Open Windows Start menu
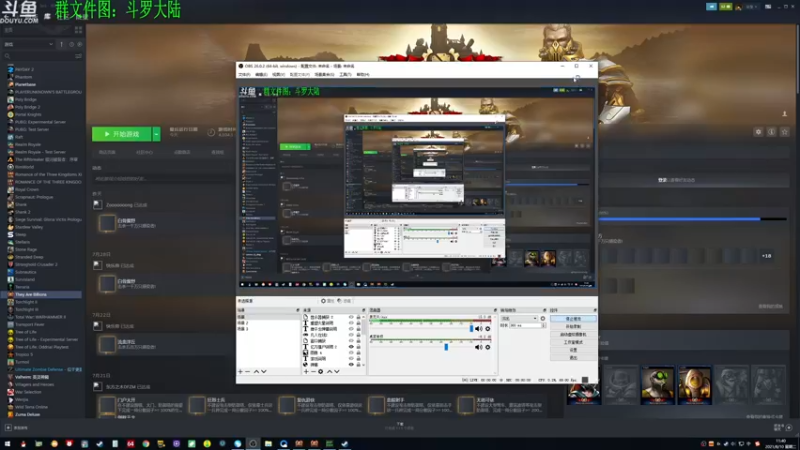Image resolution: width=800 pixels, height=450 pixels. pyautogui.click(x=7, y=443)
